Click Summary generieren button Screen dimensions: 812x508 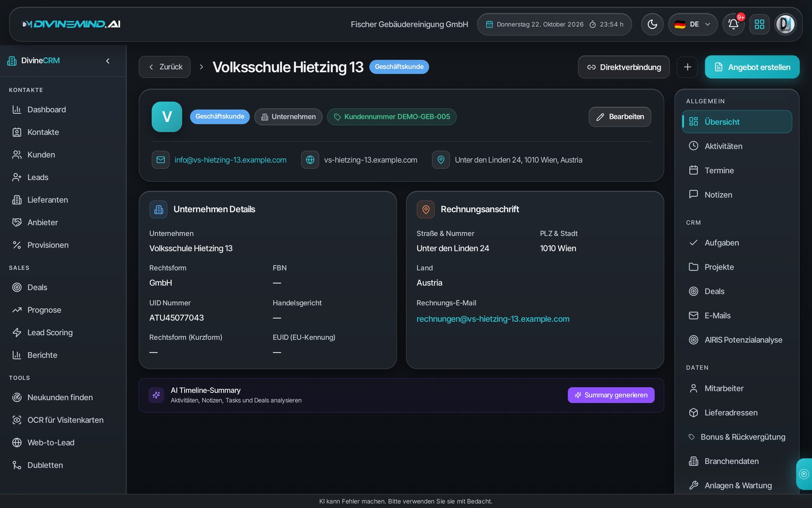611,395
